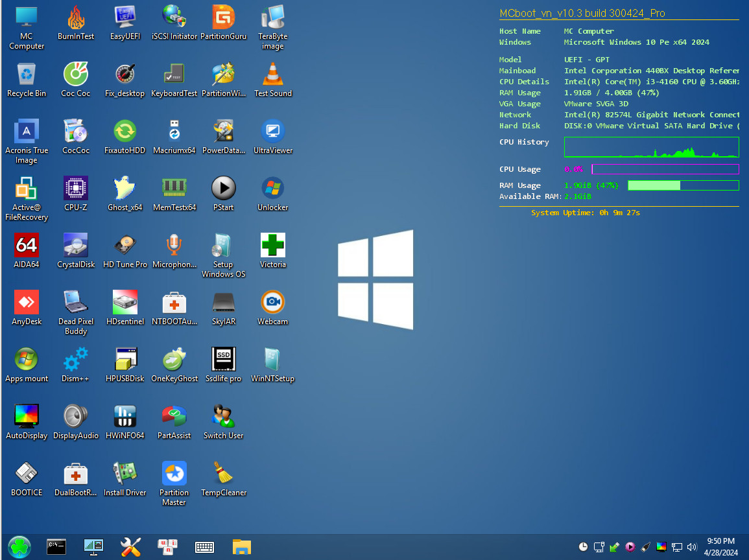Launch AIDA64 from desktop
This screenshot has height=560, width=749.
[x=27, y=251]
